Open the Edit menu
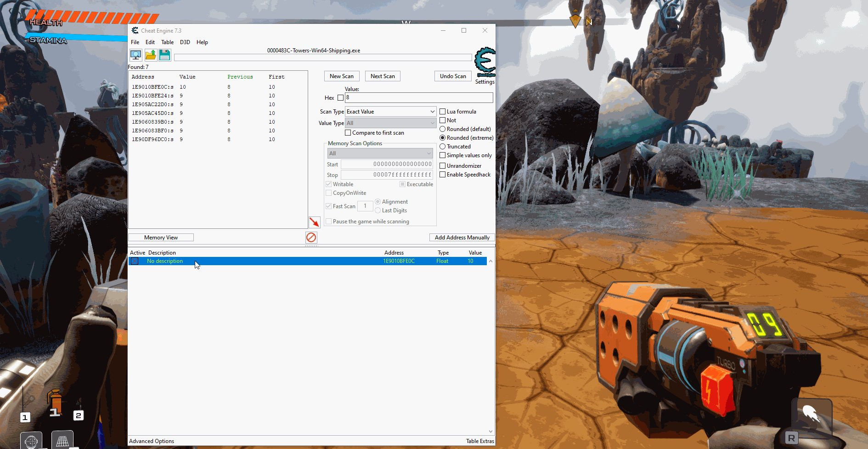The height and width of the screenshot is (449, 868). pos(150,42)
